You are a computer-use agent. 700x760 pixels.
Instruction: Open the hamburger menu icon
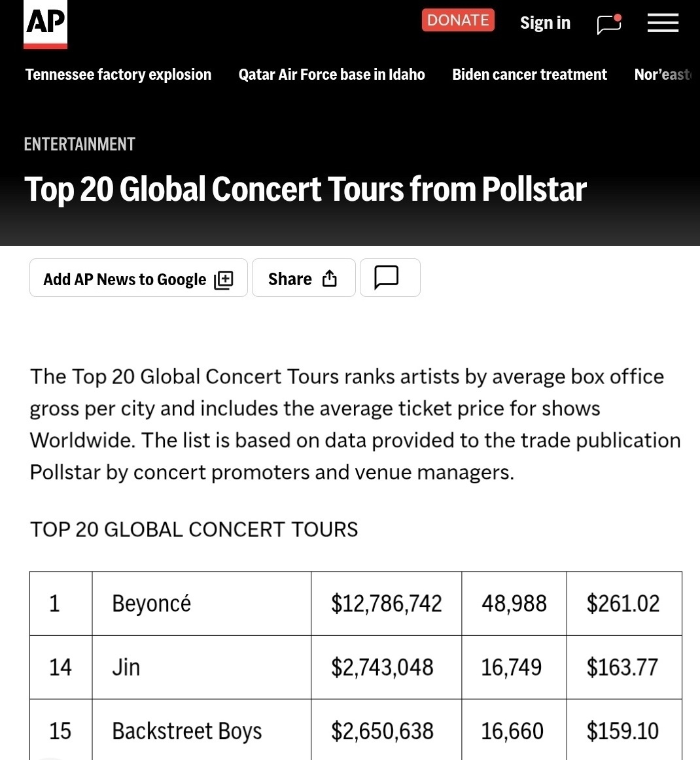(663, 24)
